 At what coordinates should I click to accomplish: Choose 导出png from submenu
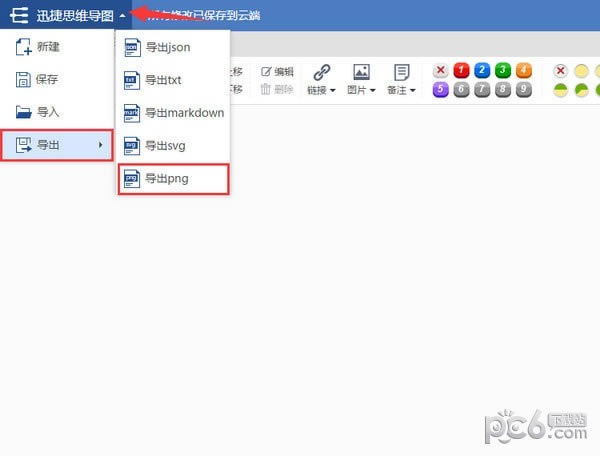click(x=173, y=179)
